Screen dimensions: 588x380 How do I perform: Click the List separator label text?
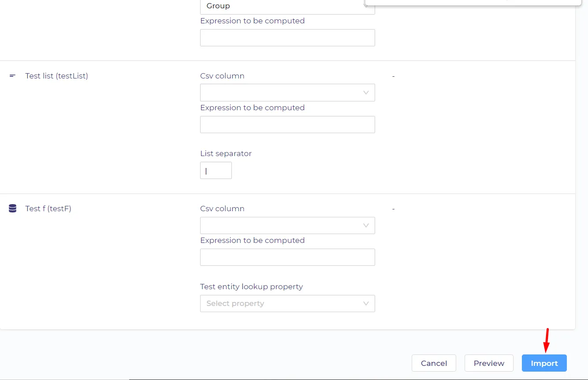point(226,153)
